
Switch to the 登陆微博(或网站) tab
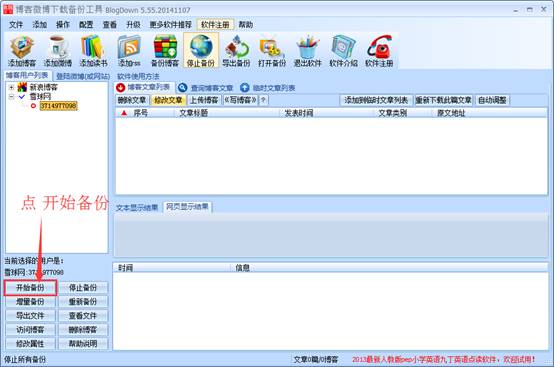click(83, 76)
